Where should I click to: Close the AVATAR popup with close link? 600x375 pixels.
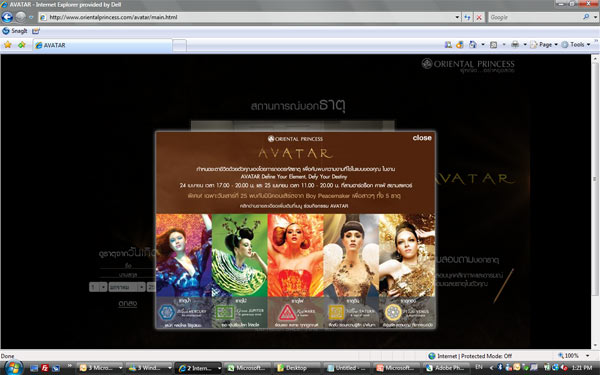[422, 138]
